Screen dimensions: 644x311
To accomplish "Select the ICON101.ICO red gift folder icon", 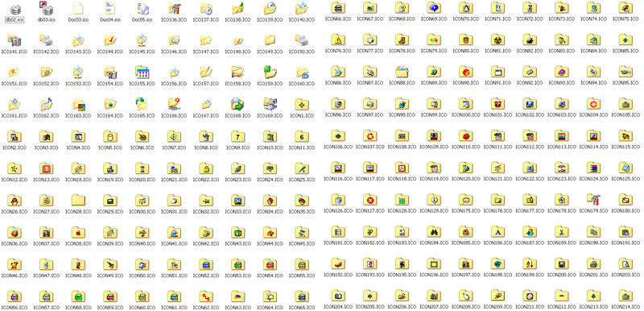I will pos(497,103).
